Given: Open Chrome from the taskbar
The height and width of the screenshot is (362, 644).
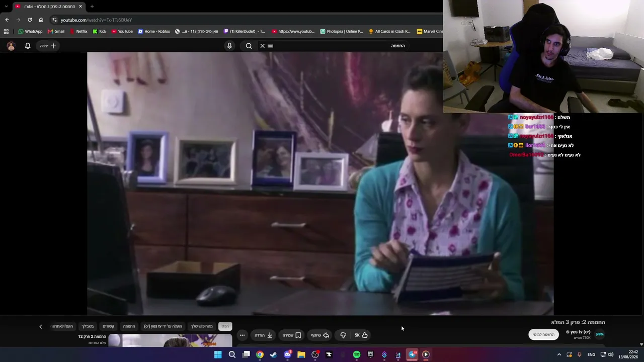Looking at the screenshot, I should tap(260, 354).
